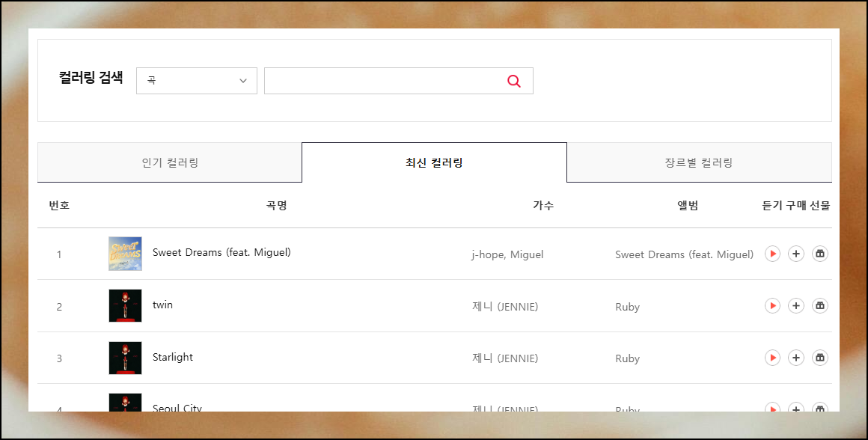Click album name Sweet Dreams (feat. Miguel)
This screenshot has height=440, width=868.
[x=684, y=254]
